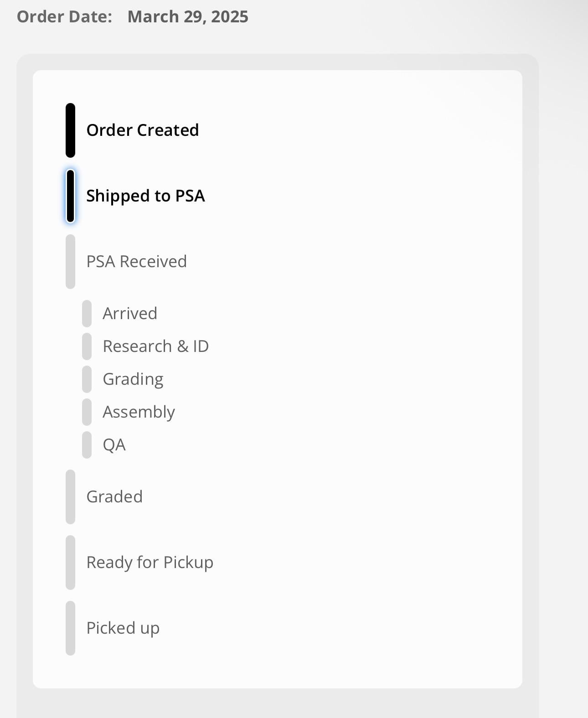Select the Order Created label
The height and width of the screenshot is (718, 588).
[143, 130]
